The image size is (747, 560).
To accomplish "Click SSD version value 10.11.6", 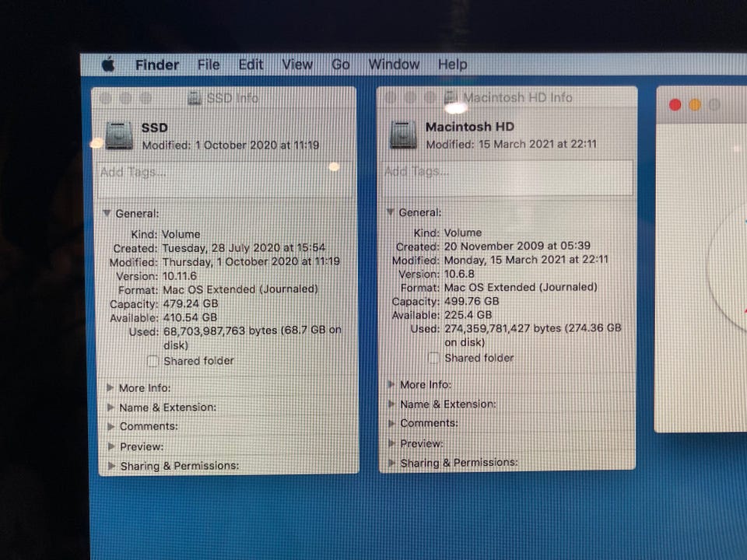I will 180,276.
